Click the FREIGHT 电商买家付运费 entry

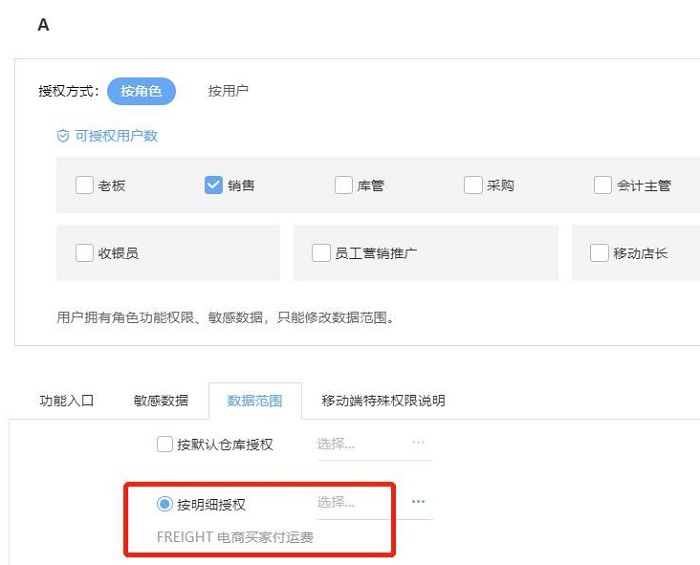pos(235,537)
